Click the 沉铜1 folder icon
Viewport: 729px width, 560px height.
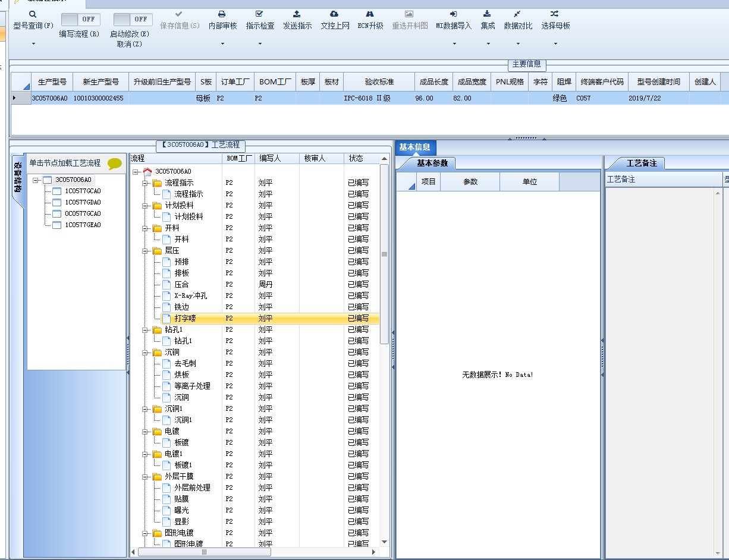[157, 408]
